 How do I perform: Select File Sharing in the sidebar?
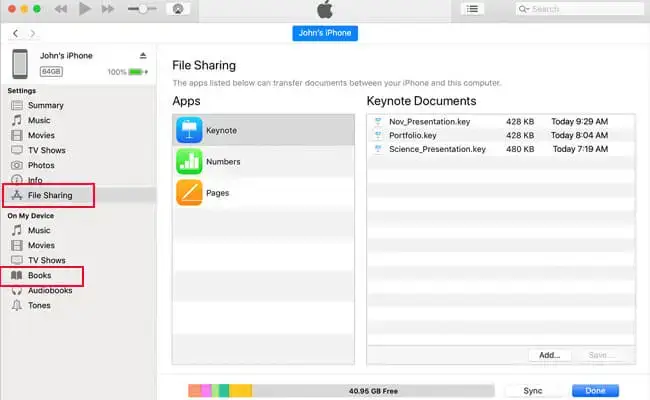pyautogui.click(x=49, y=195)
